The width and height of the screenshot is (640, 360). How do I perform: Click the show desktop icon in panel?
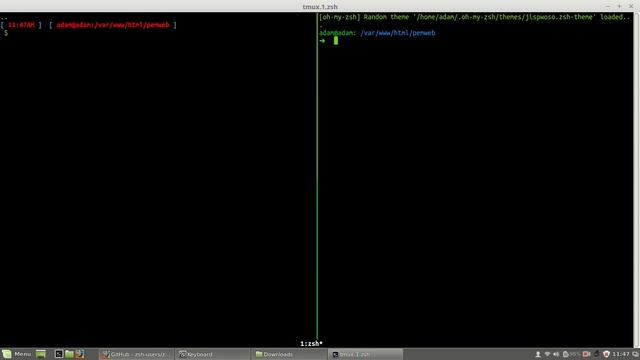click(x=41, y=354)
